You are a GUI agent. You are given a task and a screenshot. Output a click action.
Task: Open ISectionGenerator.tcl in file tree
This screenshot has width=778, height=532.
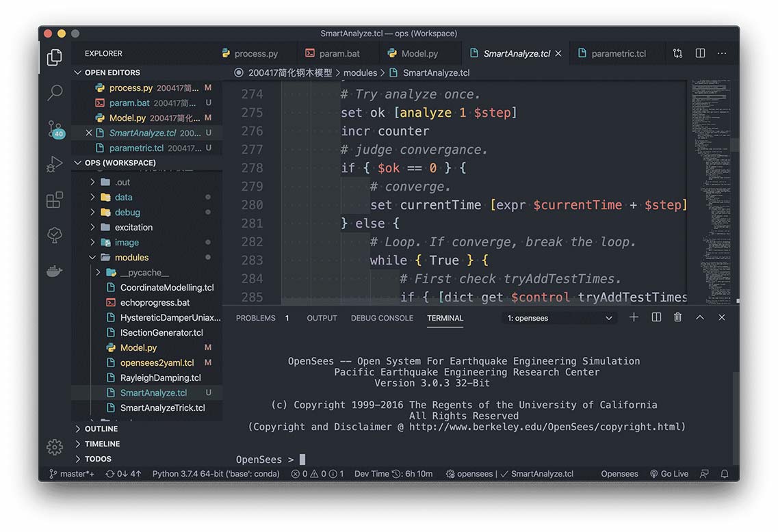click(147, 333)
